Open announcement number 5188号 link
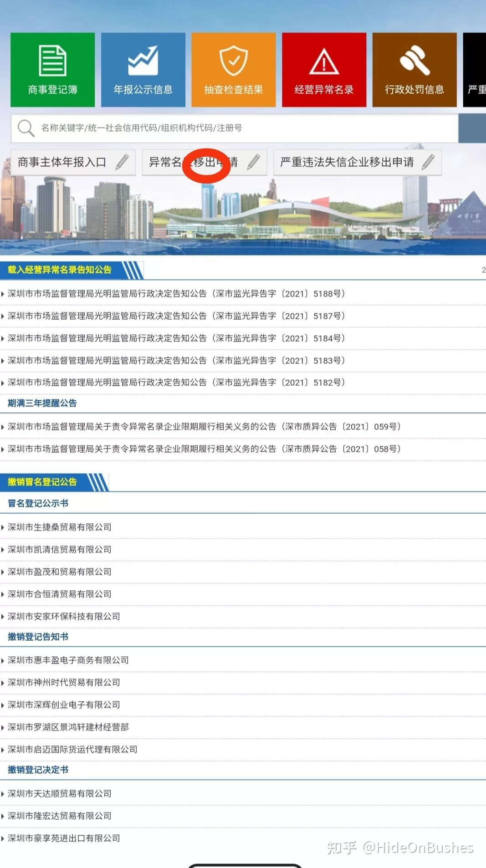The width and height of the screenshot is (486, 868). coord(176,294)
